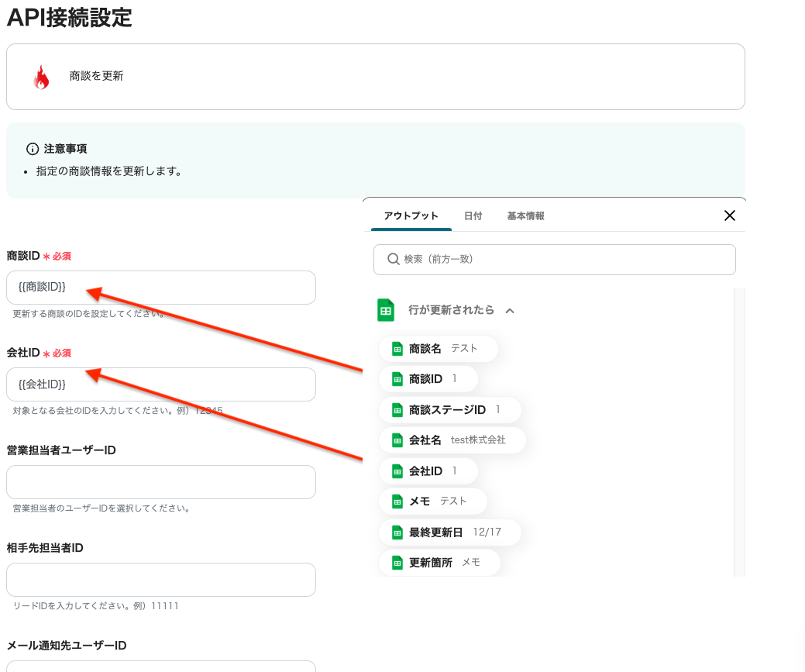The height and width of the screenshot is (672, 805).
Task: Click the 相手先担当者ID input field
Action: [x=160, y=580]
